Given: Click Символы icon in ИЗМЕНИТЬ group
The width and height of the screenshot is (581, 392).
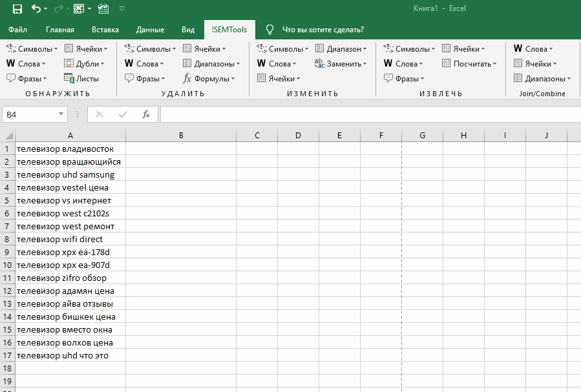Looking at the screenshot, I should click(262, 48).
